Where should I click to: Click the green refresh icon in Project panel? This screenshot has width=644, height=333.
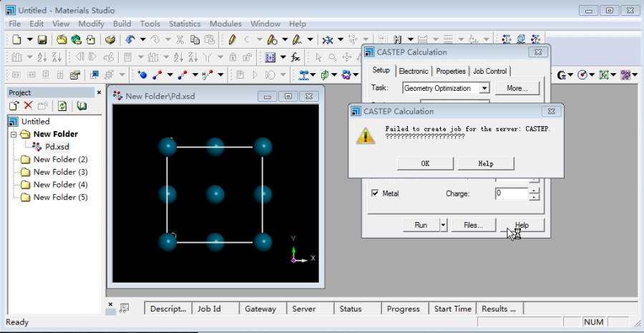point(62,106)
